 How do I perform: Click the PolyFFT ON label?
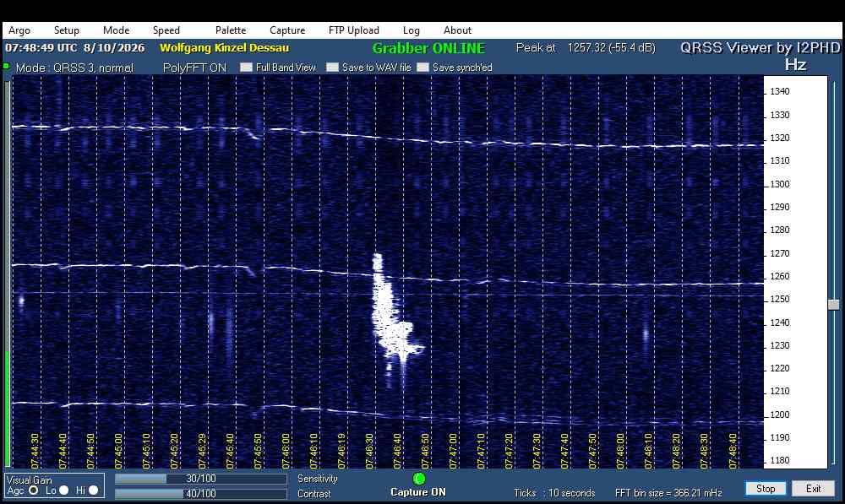point(194,68)
